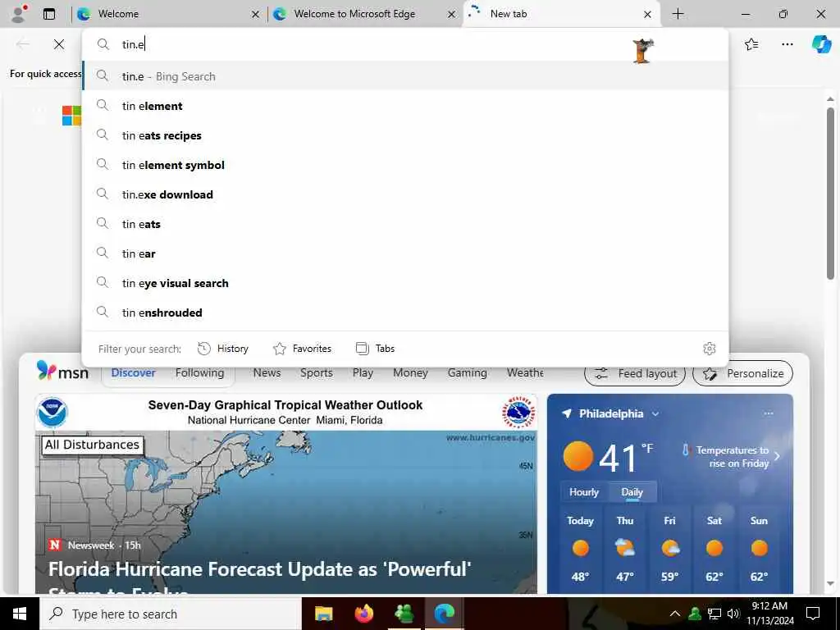Viewport: 840px width, 630px height.
Task: Open the notification center icon
Action: point(813,614)
